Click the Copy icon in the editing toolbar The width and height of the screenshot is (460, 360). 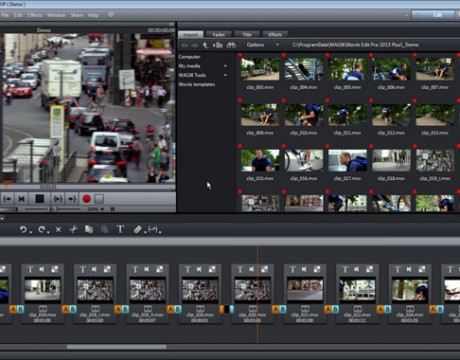coord(89,229)
